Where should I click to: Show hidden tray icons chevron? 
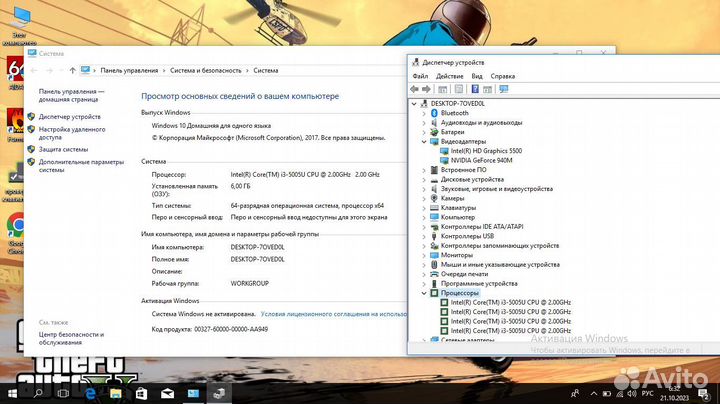click(x=594, y=394)
